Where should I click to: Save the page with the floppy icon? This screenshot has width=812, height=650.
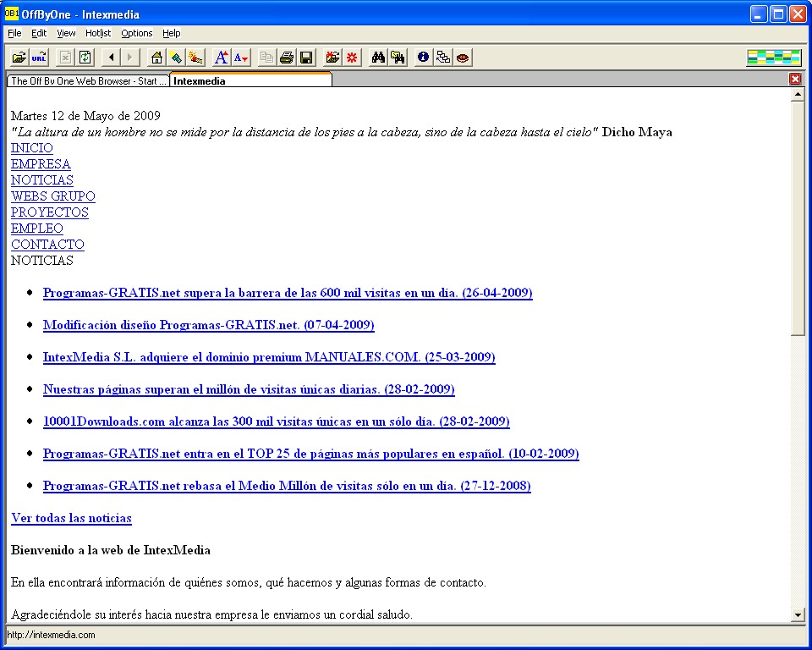306,57
